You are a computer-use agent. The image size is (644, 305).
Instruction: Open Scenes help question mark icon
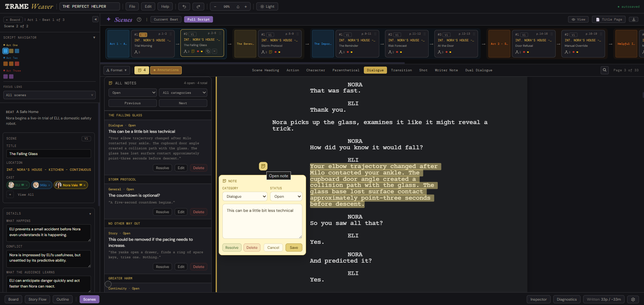[139, 20]
